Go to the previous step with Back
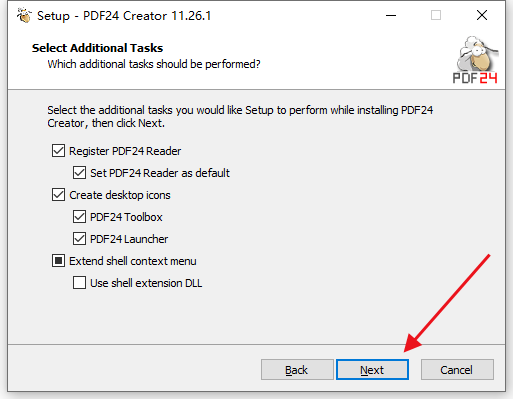 [297, 369]
